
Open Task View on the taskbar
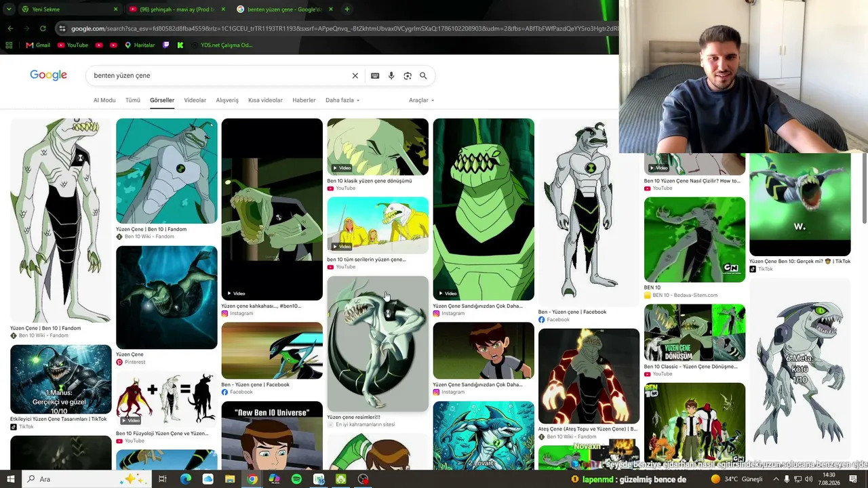163,479
